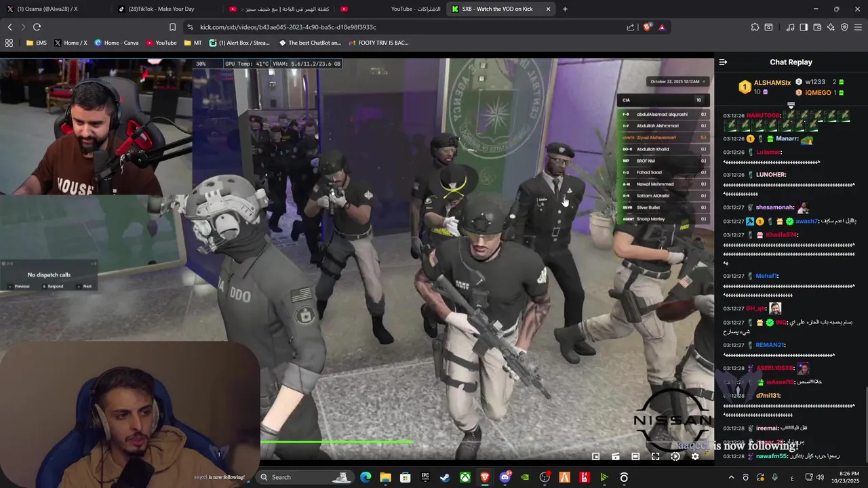Open NVIDIA app from taskbar
868x488 pixels.
pos(525,477)
